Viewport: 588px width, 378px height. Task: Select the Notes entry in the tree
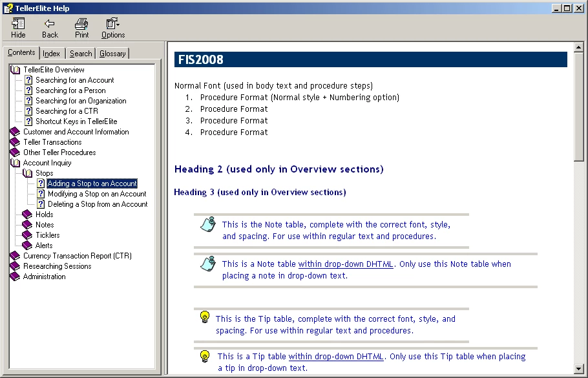[x=45, y=225]
